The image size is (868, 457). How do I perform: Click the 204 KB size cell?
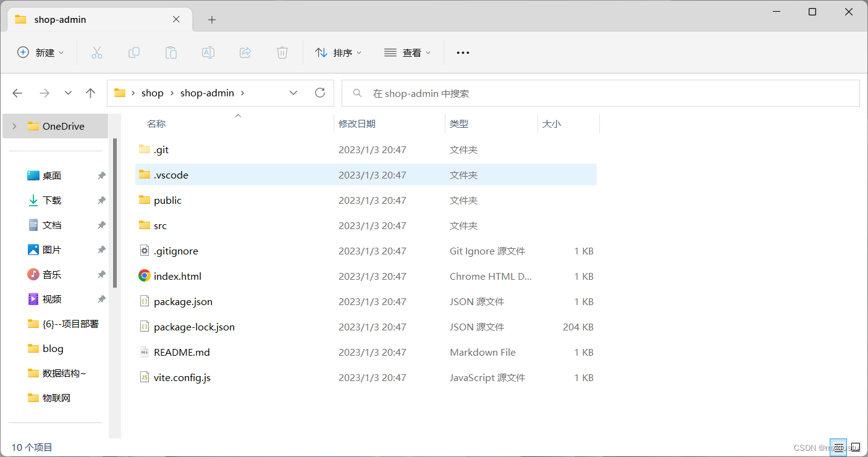coord(578,327)
